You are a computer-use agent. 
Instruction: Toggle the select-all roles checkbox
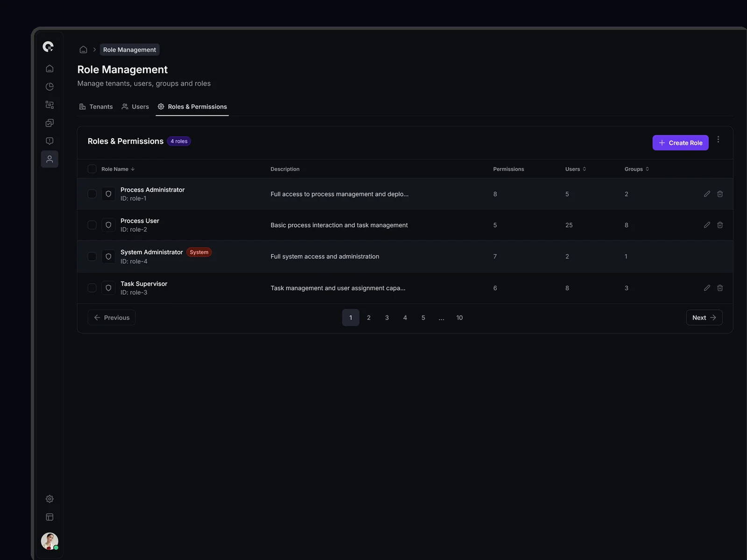click(x=92, y=169)
